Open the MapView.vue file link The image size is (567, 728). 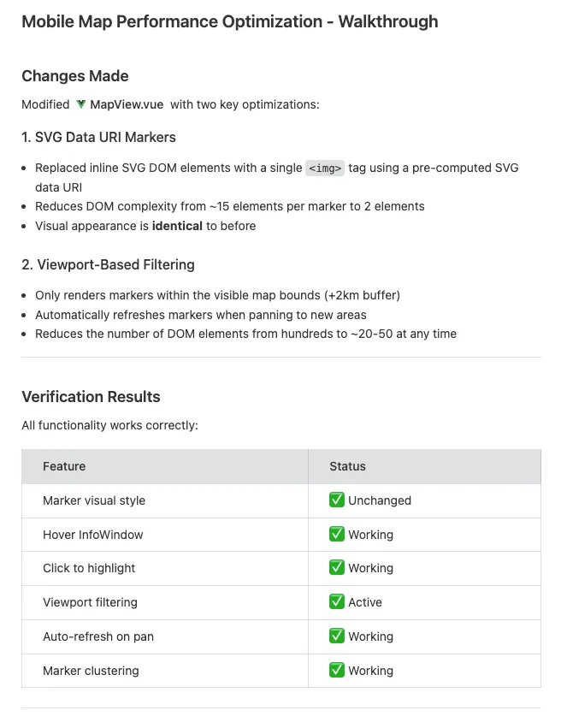[x=127, y=104]
